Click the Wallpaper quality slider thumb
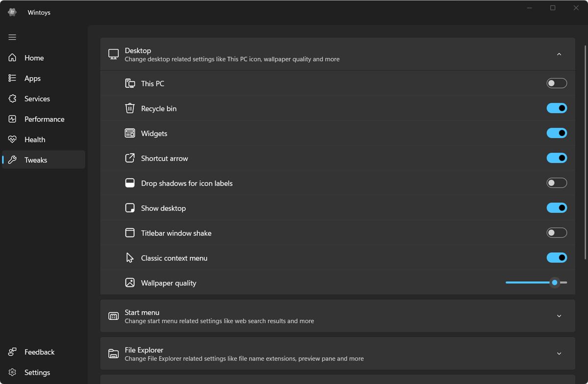Image resolution: width=588 pixels, height=384 pixels. pyautogui.click(x=555, y=283)
